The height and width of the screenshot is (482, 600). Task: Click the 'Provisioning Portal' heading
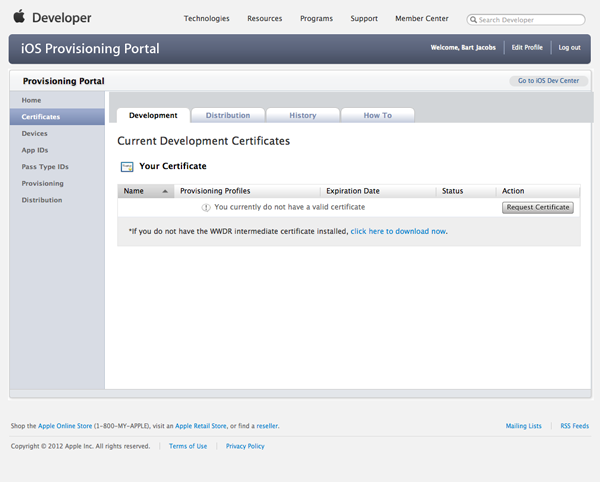pos(64,81)
